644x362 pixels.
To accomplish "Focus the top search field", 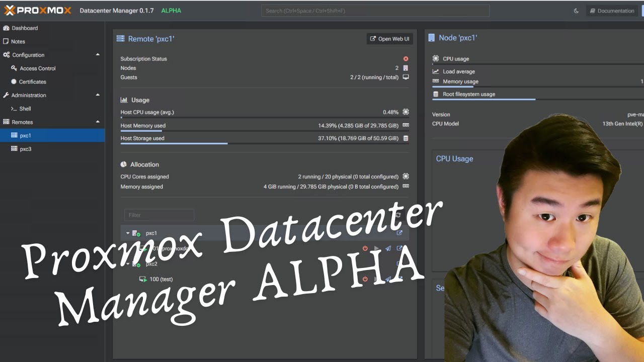I will pos(375,11).
